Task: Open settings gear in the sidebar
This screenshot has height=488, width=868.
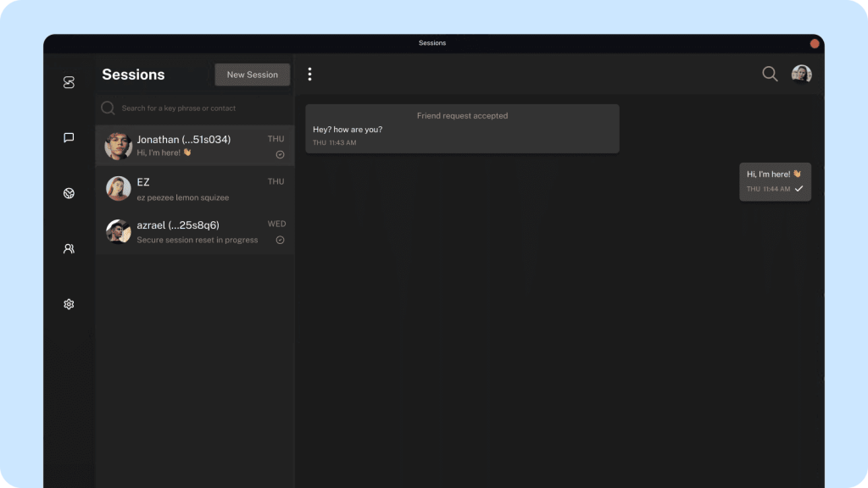Action: click(69, 304)
